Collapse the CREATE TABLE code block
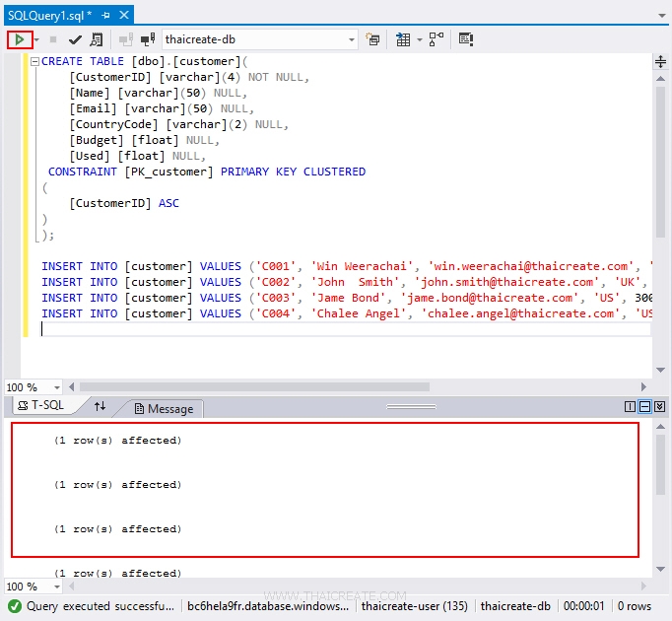This screenshot has width=672, height=621. [x=35, y=61]
